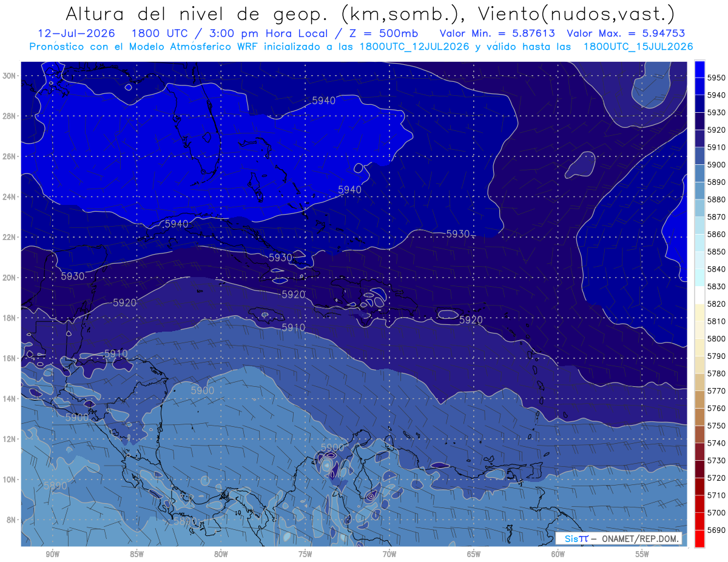Click the '30N' latitude axis label
Image resolution: width=728 pixels, height=562 pixels.
(8, 76)
